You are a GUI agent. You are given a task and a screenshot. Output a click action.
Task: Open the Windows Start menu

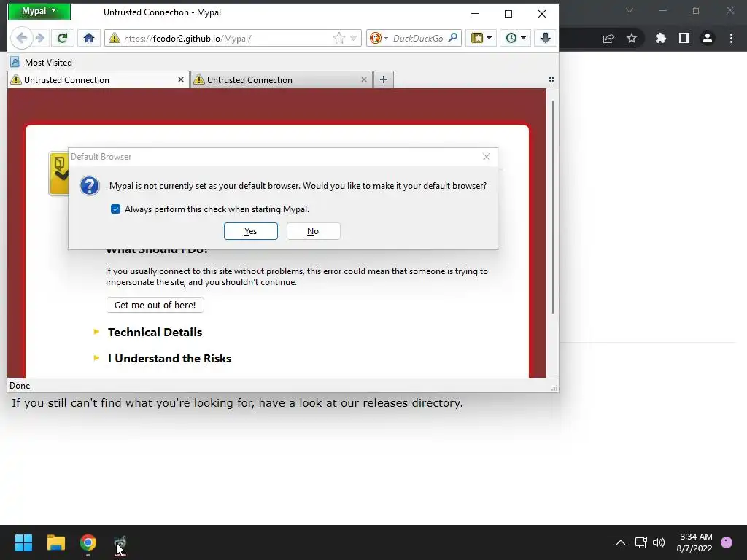(x=23, y=542)
